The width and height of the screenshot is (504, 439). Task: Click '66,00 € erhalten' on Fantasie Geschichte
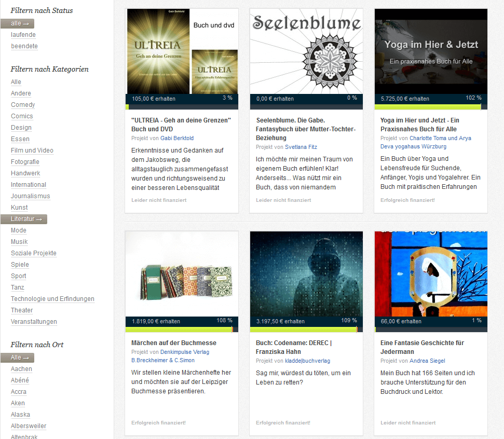point(401,321)
